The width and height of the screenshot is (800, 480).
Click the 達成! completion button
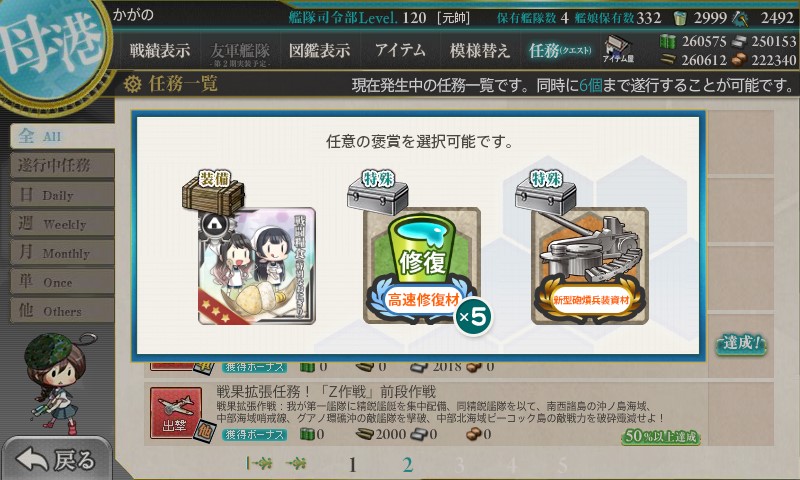pos(741,344)
